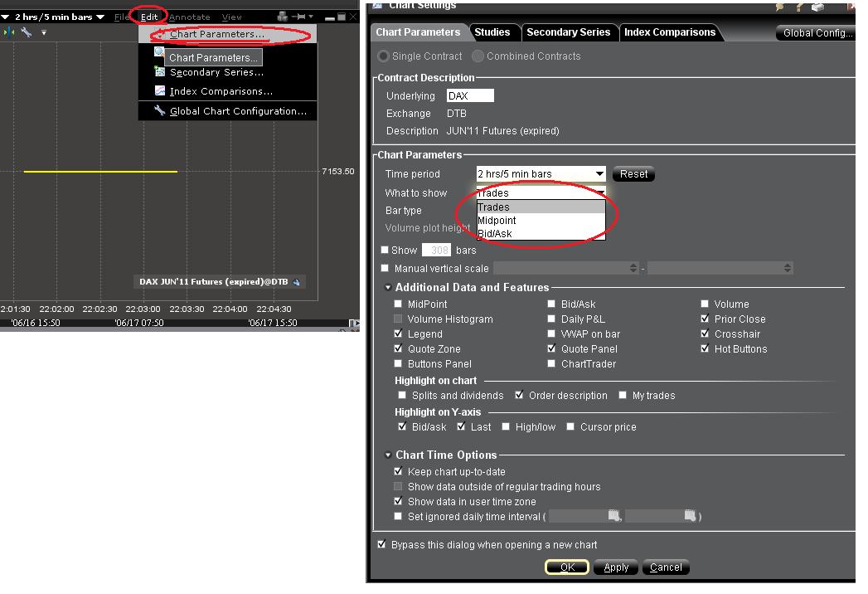Click the Reset button

(x=633, y=174)
